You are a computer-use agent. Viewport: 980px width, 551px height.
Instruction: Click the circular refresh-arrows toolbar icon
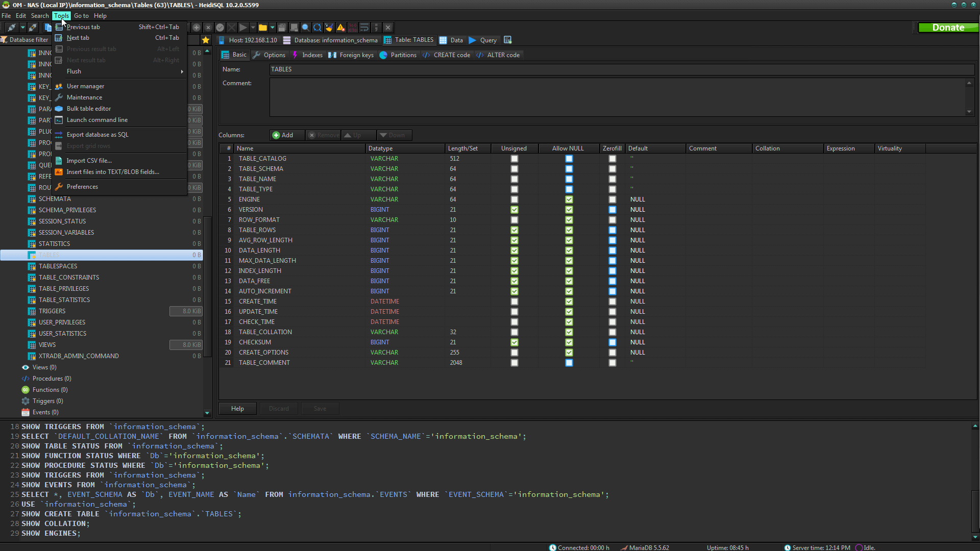(x=317, y=28)
